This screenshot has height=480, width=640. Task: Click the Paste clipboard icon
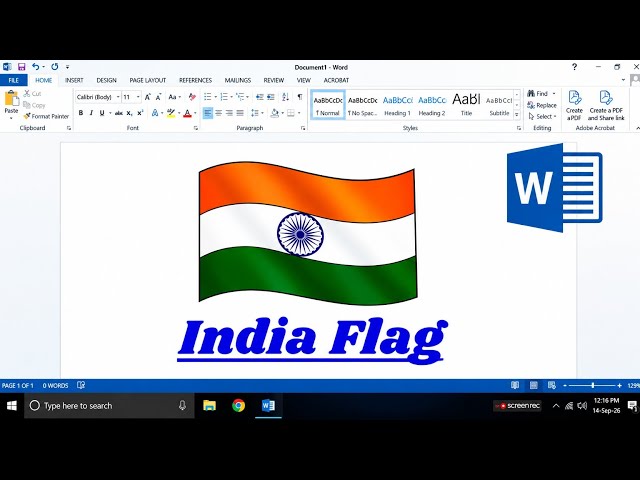pyautogui.click(x=11, y=98)
